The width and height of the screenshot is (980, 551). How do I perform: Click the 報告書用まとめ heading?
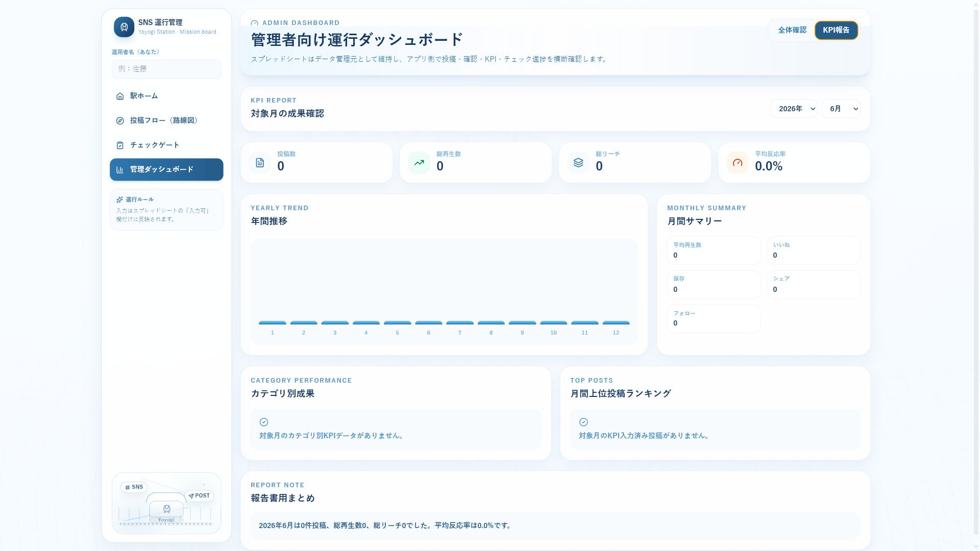[283, 498]
